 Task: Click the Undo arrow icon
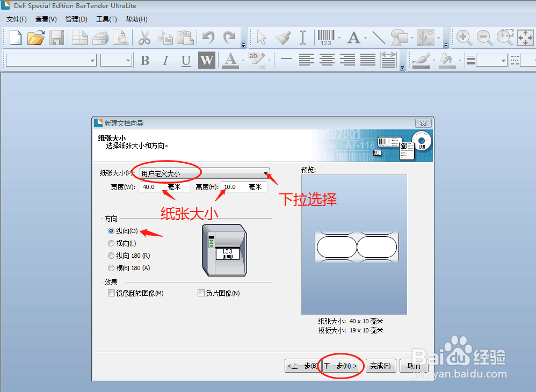coord(208,38)
